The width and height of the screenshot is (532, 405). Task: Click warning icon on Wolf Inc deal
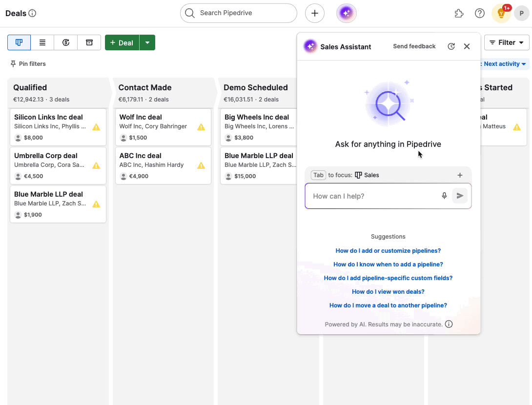tap(201, 127)
